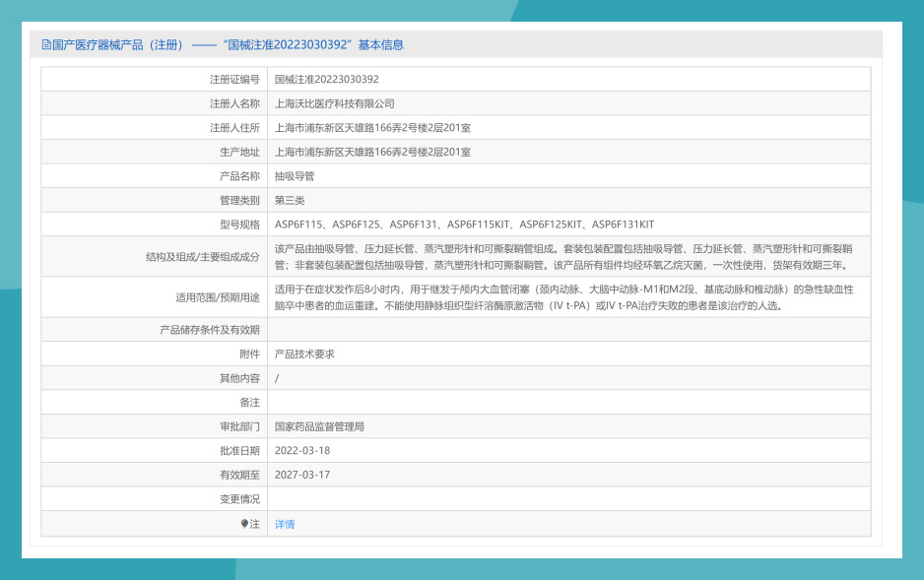Click the address value in 生产地址 row
Viewport: 924px width, 580px height.
point(372,152)
